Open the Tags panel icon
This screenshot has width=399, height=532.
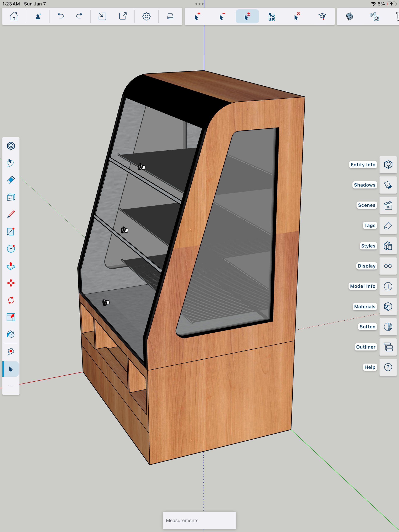pos(388,225)
